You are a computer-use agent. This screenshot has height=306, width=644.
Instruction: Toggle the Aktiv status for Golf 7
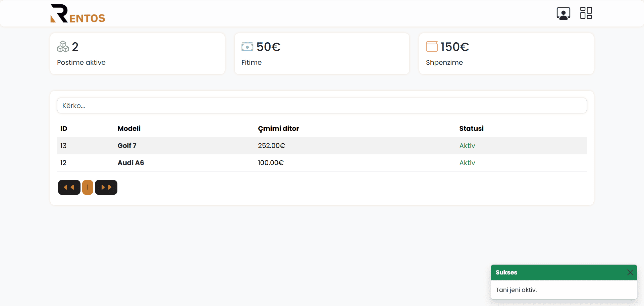pos(467,146)
